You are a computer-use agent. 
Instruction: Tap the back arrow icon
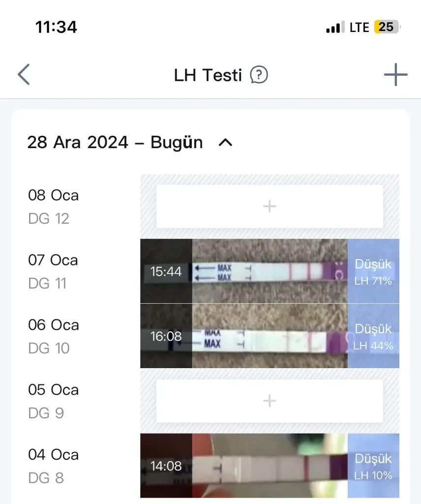coord(24,75)
